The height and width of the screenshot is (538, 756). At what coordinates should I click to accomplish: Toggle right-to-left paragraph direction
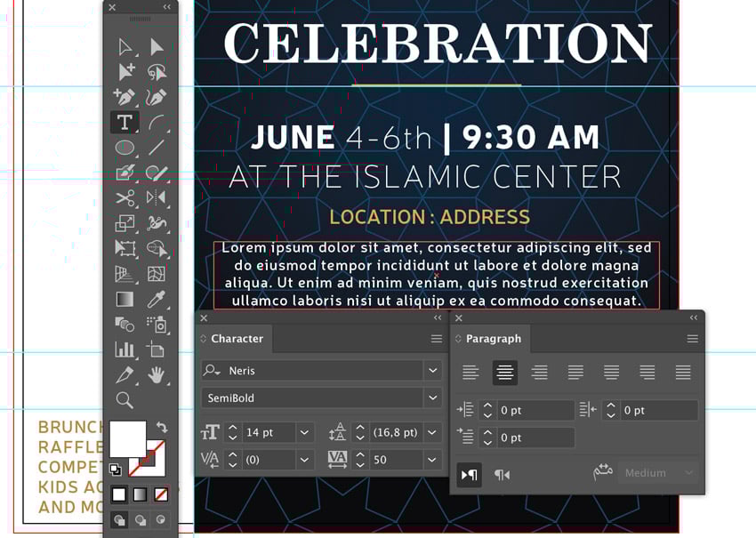click(503, 474)
